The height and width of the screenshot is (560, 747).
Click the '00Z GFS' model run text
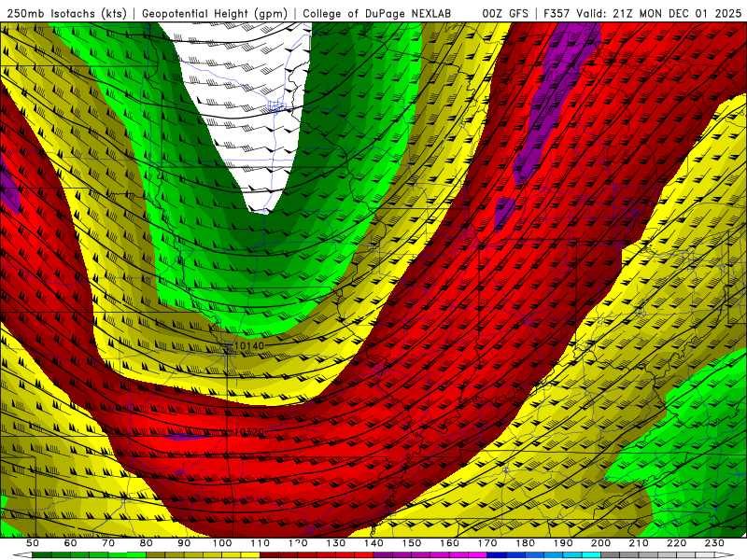(505, 13)
